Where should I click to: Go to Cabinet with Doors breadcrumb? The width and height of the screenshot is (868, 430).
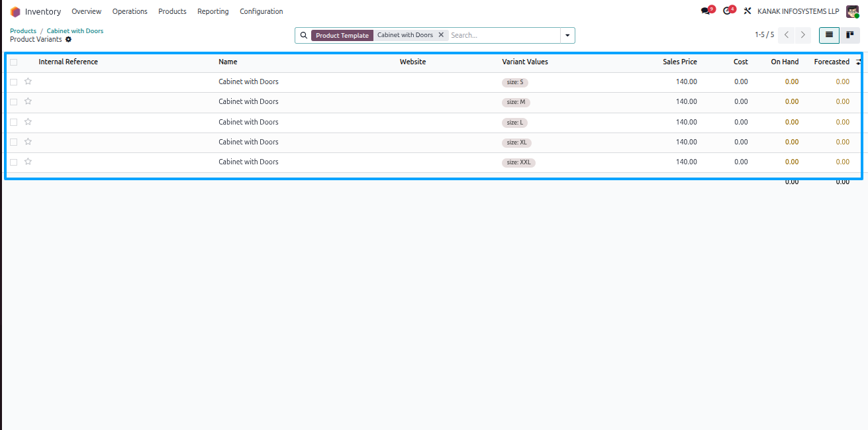pos(75,31)
